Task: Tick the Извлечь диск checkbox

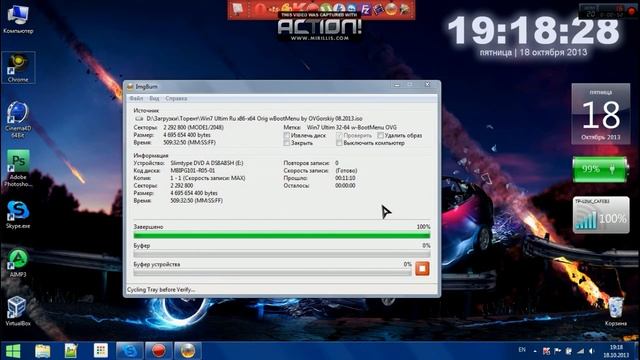Action: coord(287,135)
